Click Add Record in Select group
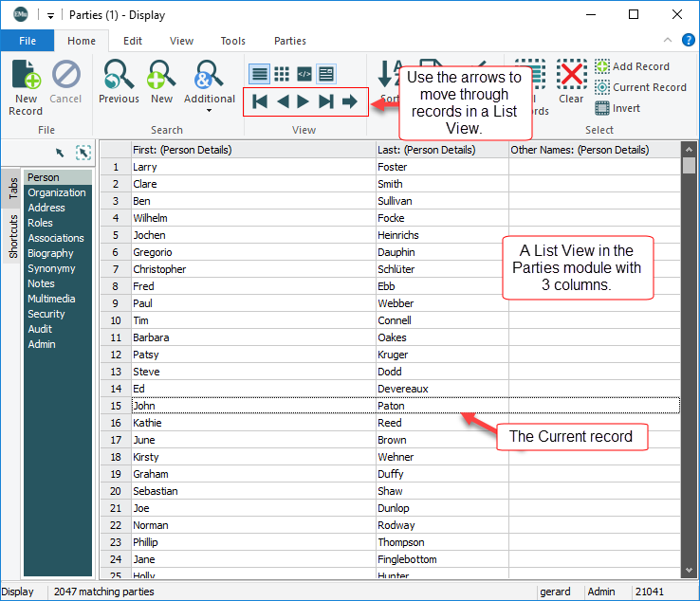700x601 pixels. tap(632, 66)
